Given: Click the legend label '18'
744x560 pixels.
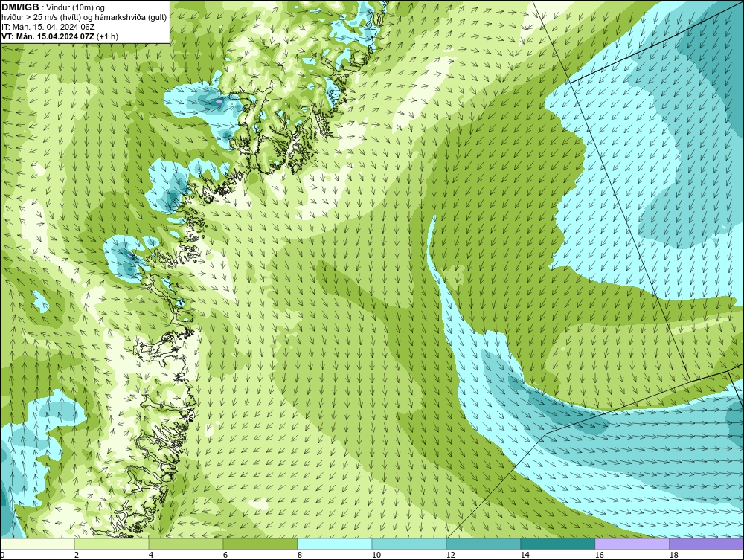Looking at the screenshot, I should [673, 555].
